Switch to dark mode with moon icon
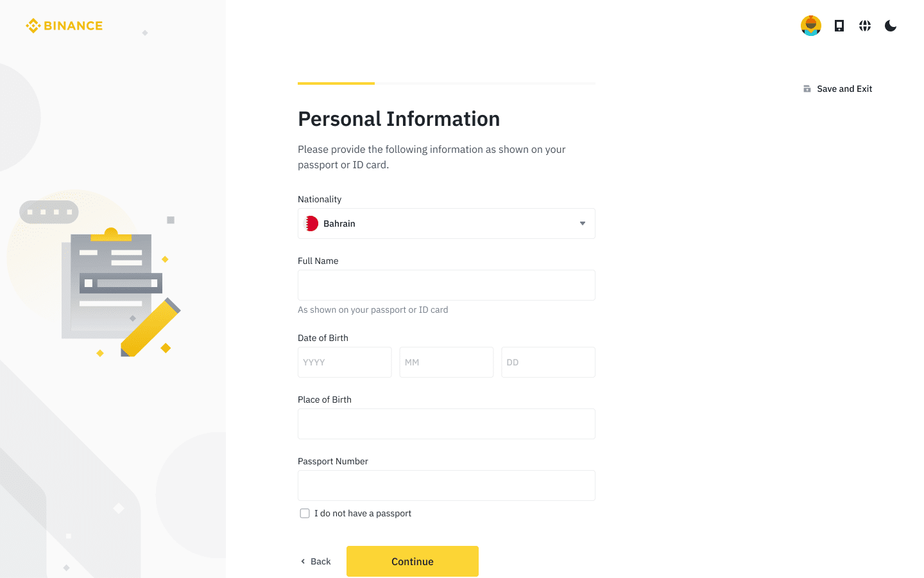 pos(891,26)
